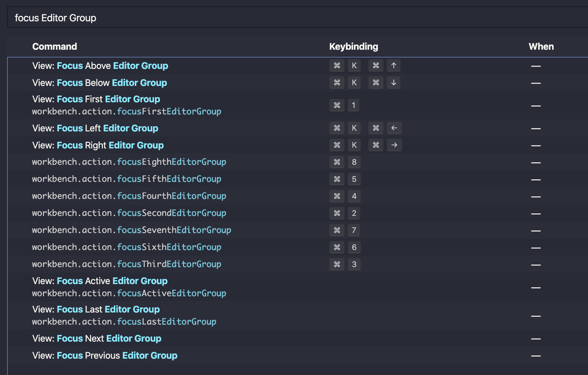Click the down-arrow chip for Focus Below Editor Group
Image resolution: width=588 pixels, height=375 pixels.
coord(394,82)
